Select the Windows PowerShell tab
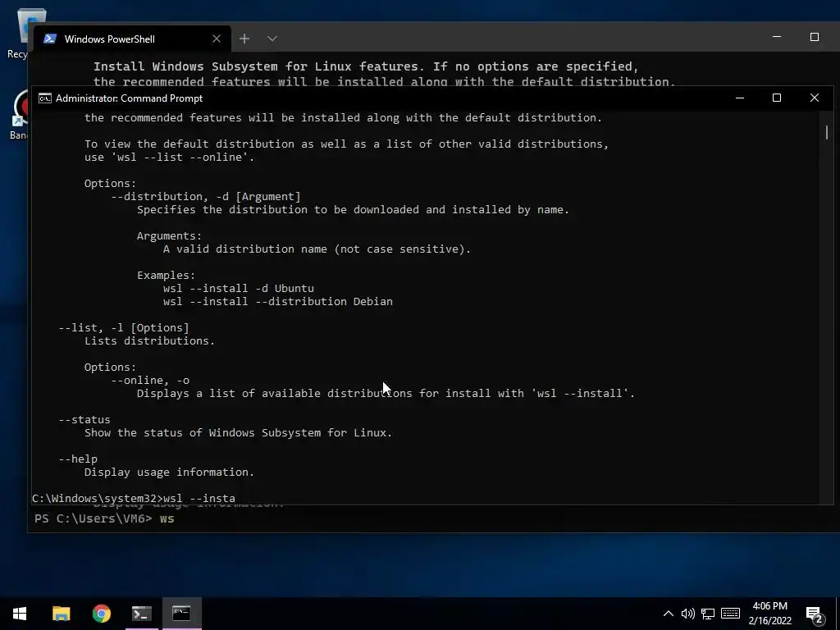840x630 pixels. 132,39
